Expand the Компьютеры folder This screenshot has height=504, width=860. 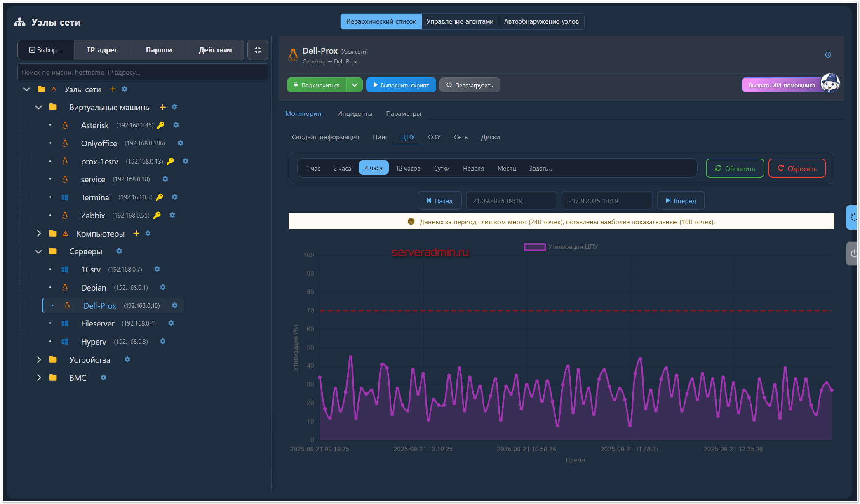tap(39, 233)
